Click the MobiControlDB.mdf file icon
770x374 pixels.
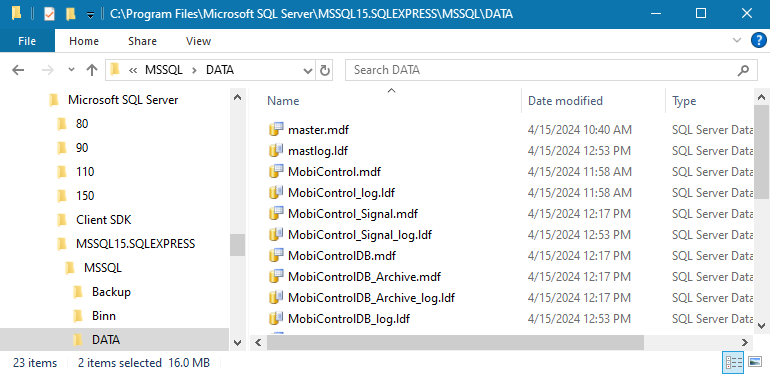[x=276, y=255]
